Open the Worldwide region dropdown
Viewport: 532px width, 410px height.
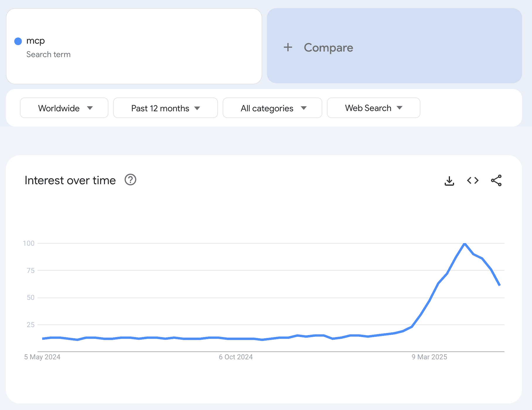tap(64, 108)
